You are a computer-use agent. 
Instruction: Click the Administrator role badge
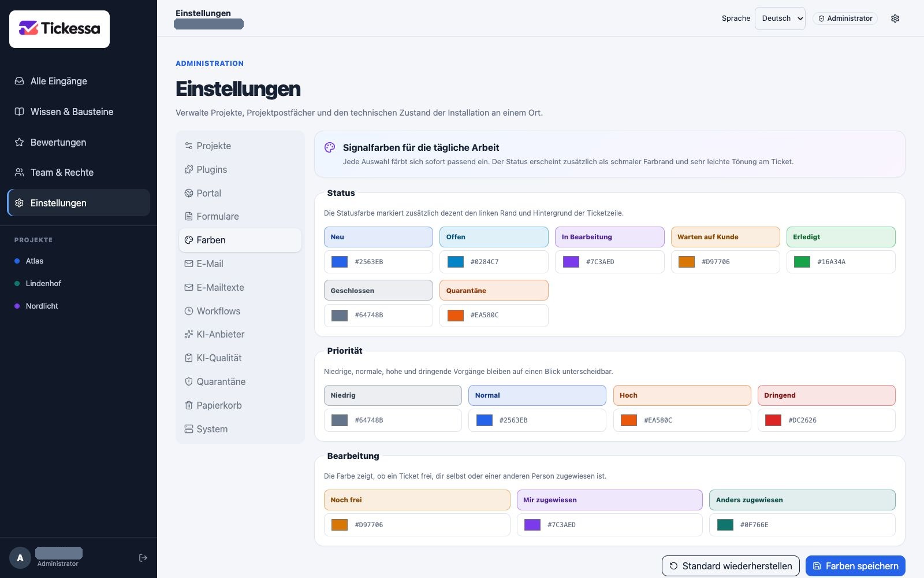pyautogui.click(x=845, y=18)
